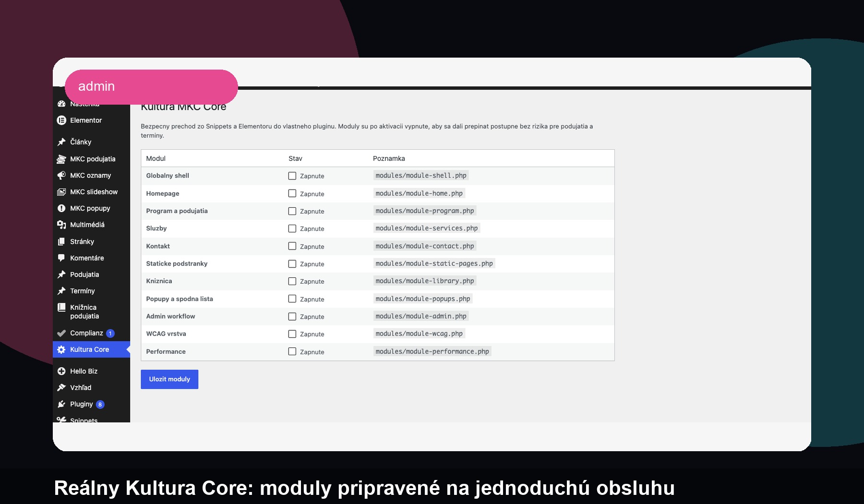Click the Complianz notification badge
The height and width of the screenshot is (504, 864).
110,333
